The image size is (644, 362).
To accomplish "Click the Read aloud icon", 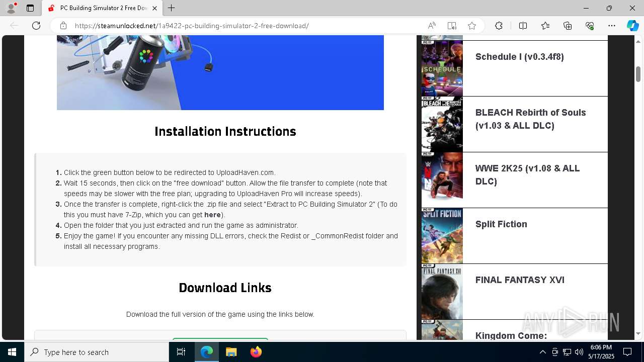I will tap(432, 26).
